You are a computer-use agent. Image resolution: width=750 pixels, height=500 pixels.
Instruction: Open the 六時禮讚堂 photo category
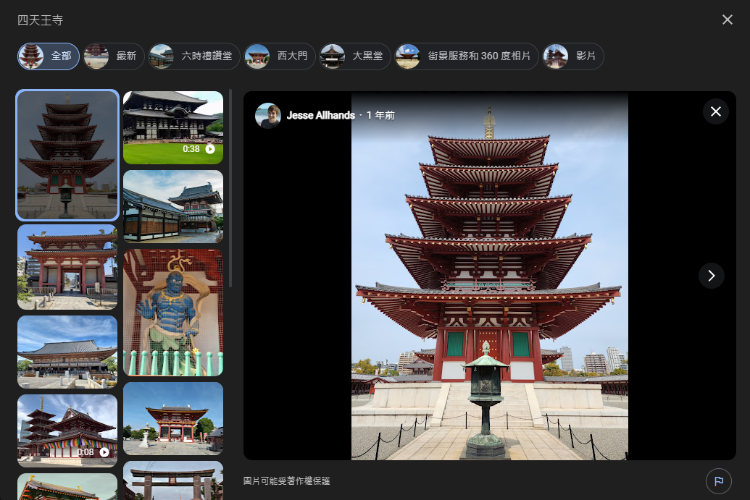pos(194,56)
